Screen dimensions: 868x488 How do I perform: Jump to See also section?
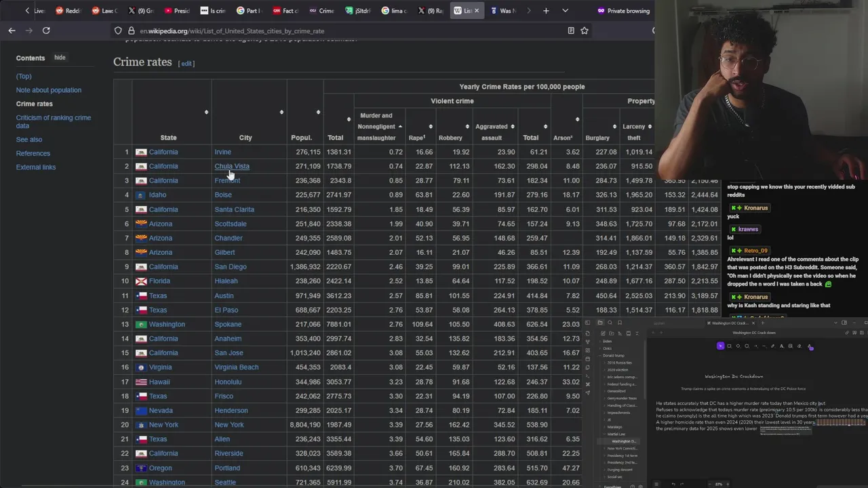pyautogui.click(x=29, y=140)
